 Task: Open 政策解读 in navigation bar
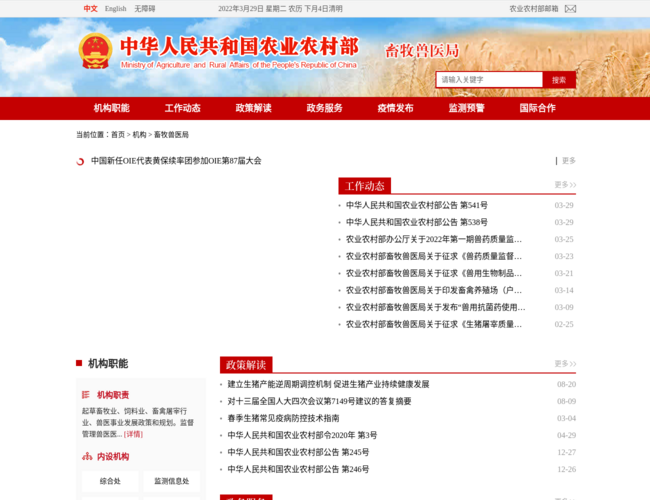[253, 108]
